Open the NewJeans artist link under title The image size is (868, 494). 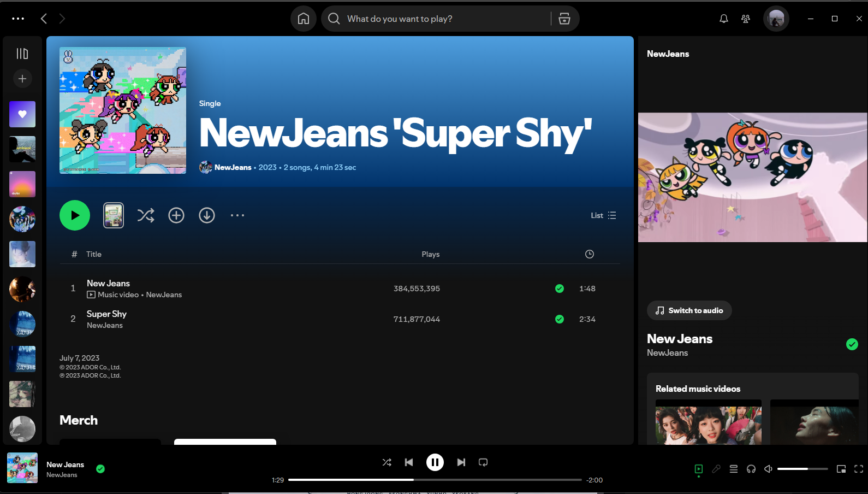tap(233, 167)
